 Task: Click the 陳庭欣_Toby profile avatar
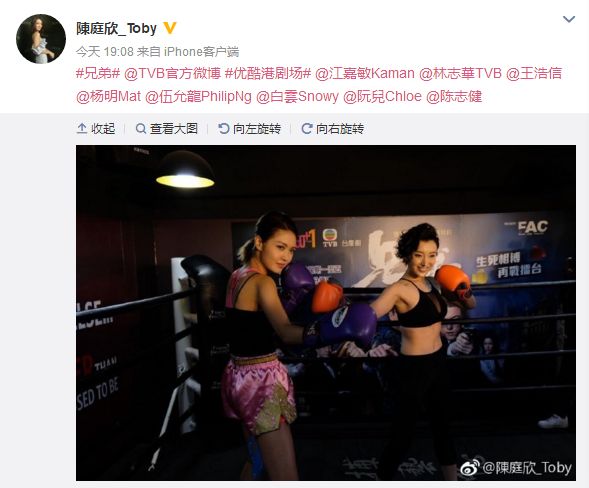41,39
